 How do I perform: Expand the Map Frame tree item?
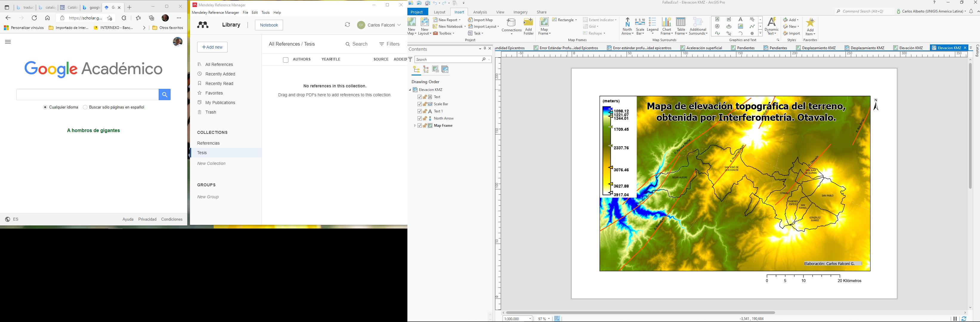coord(415,126)
